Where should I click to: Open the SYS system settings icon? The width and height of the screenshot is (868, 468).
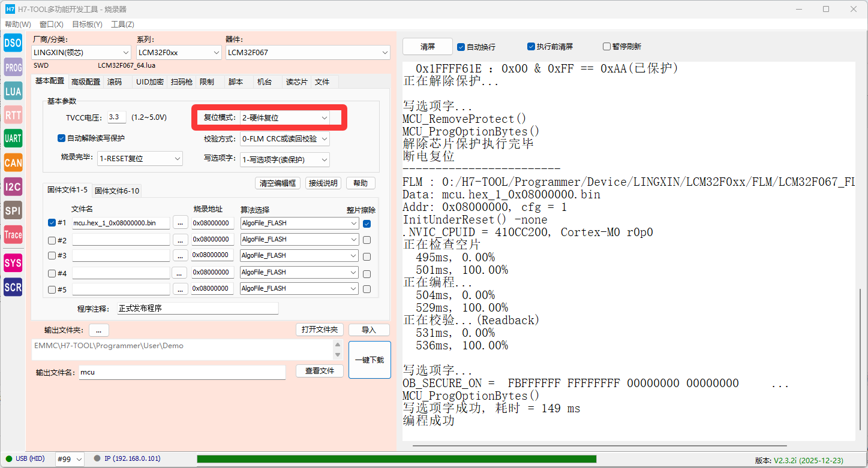coord(13,263)
